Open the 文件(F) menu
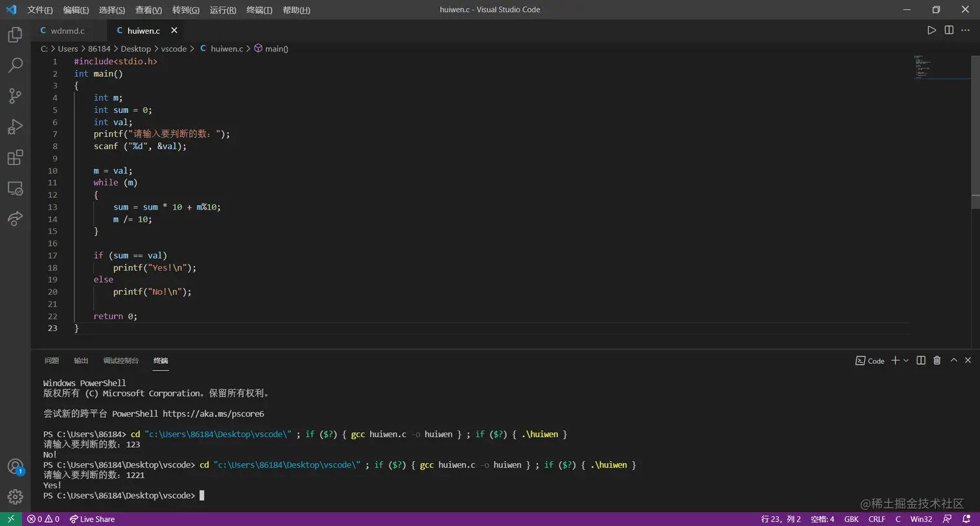Image resolution: width=980 pixels, height=526 pixels. pyautogui.click(x=40, y=10)
